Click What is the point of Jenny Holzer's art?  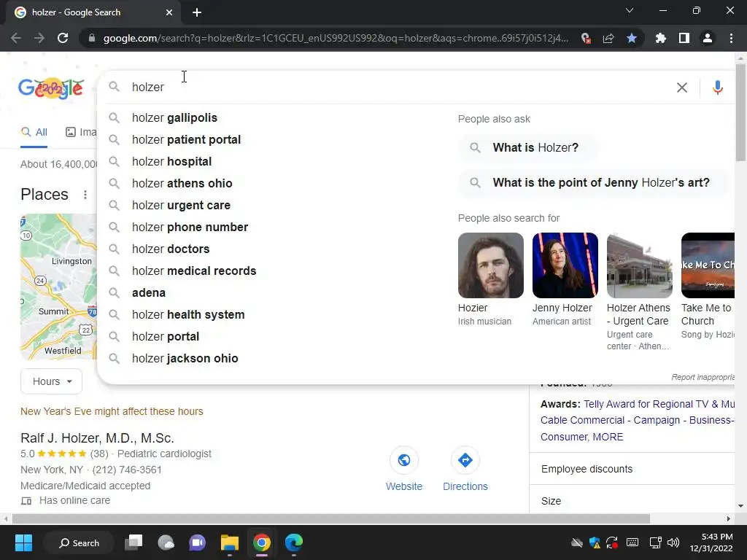(x=594, y=183)
